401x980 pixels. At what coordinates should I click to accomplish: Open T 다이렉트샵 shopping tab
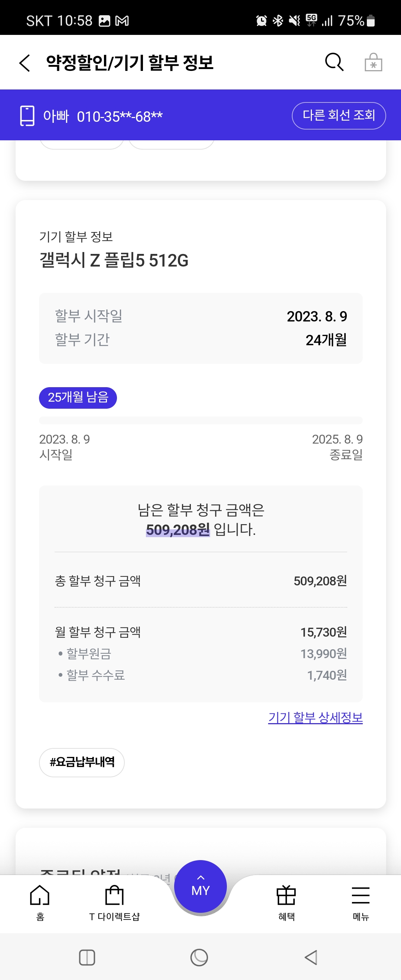[x=114, y=902]
